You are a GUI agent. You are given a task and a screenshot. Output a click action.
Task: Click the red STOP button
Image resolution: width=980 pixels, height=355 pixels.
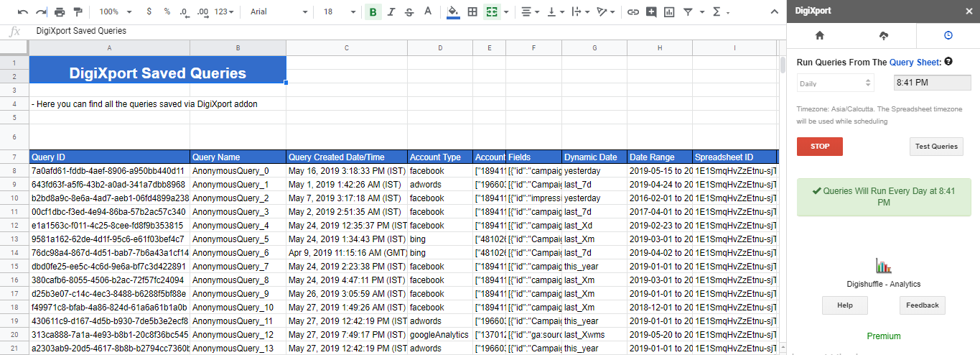point(820,147)
